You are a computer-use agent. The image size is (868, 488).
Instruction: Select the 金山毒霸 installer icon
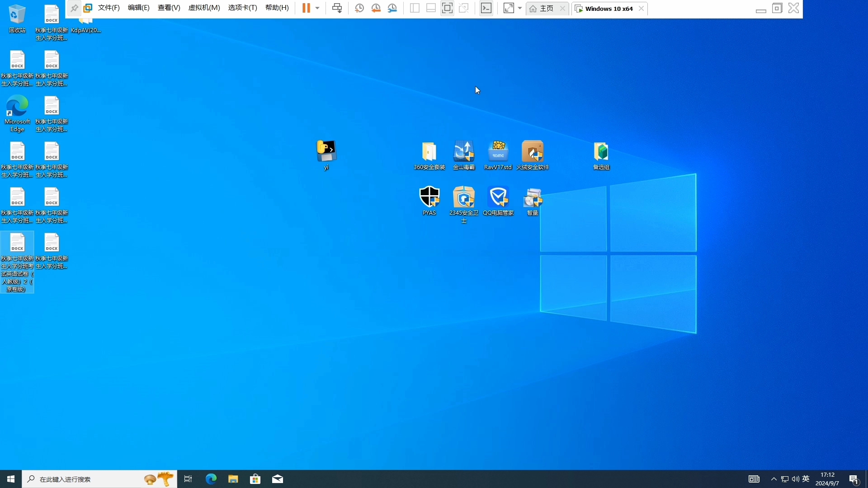(464, 155)
